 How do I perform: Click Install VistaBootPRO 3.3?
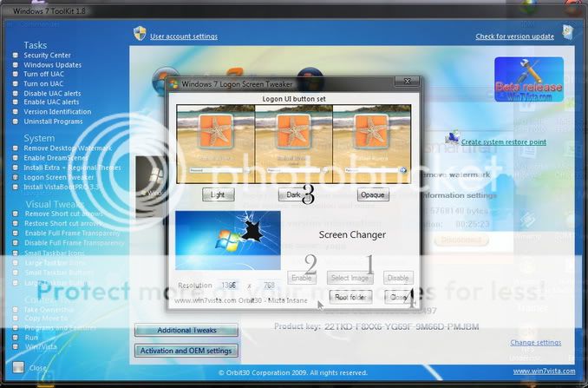click(61, 187)
